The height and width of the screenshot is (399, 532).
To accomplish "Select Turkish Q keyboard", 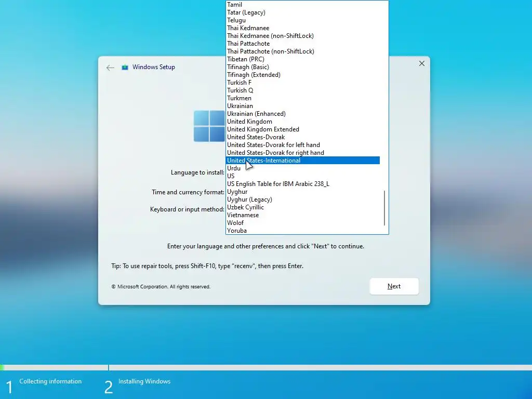I will click(x=303, y=90).
